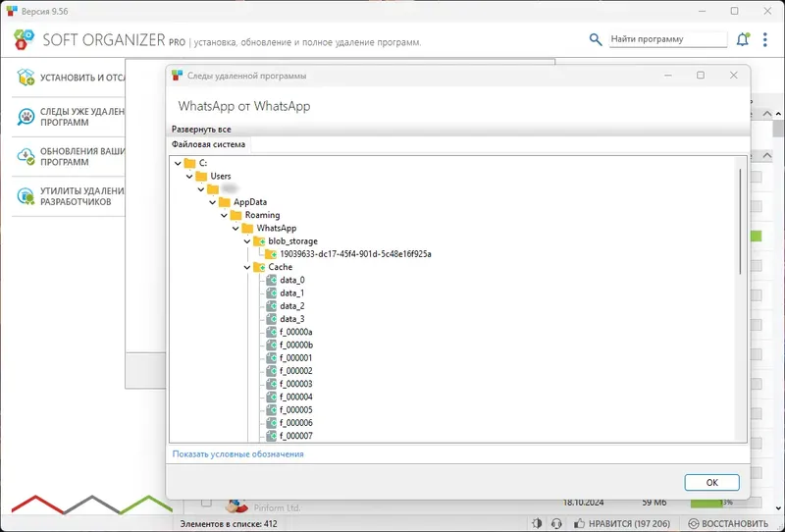Click the program updates cloud icon
Viewport: 785px width, 532px height.
26,156
